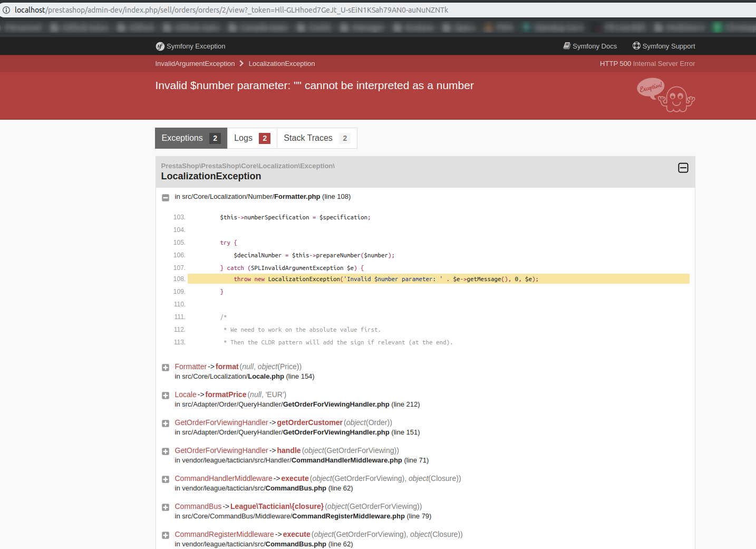Click the Symfony Docs book icon
Image resolution: width=756 pixels, height=549 pixels.
[x=567, y=46]
